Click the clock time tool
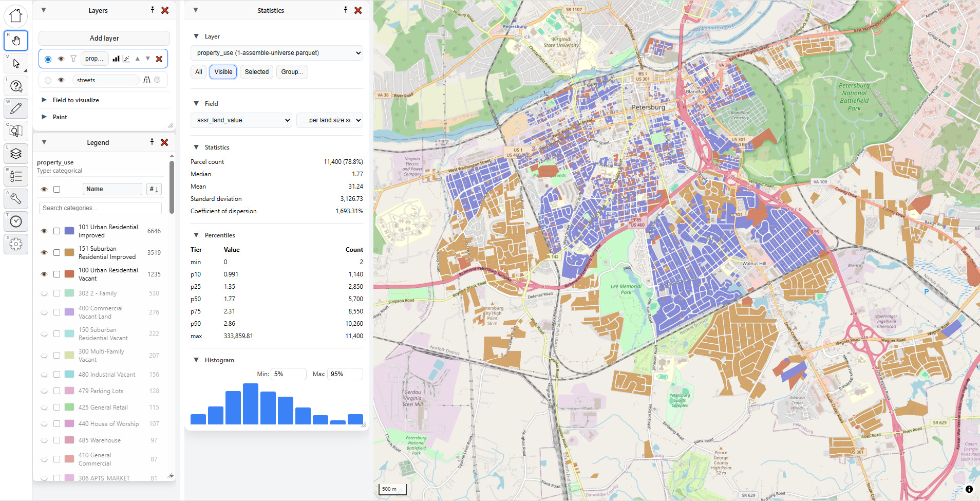The height and width of the screenshot is (501, 980). pyautogui.click(x=16, y=221)
